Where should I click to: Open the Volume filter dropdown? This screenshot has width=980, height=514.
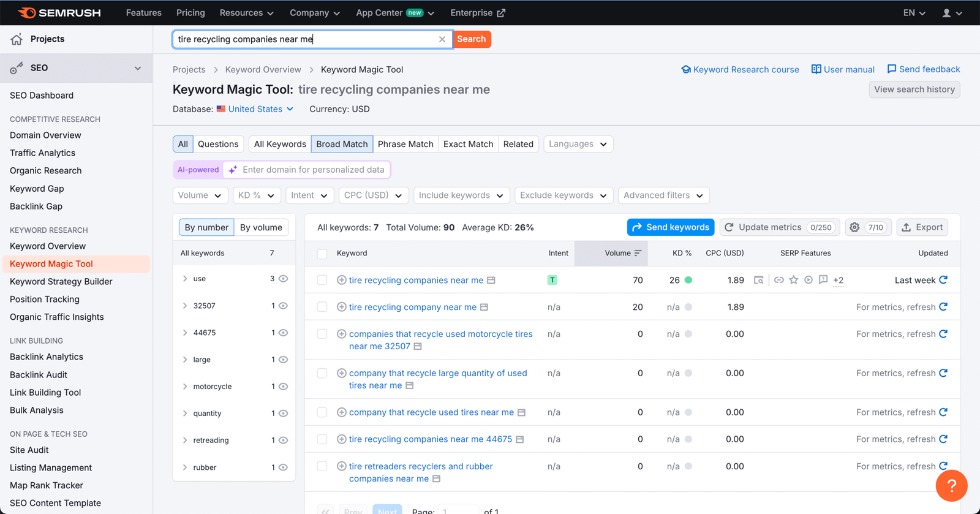coord(200,195)
